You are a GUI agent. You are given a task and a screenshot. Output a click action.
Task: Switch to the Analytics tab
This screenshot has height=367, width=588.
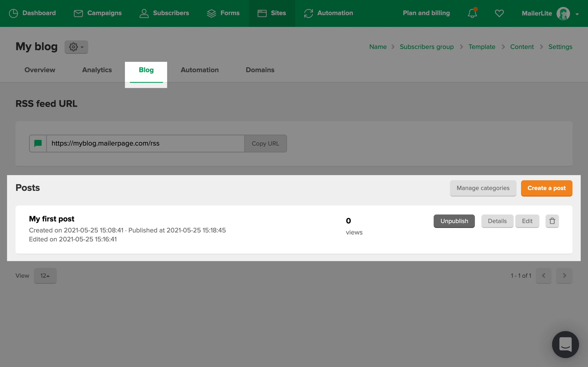(97, 70)
